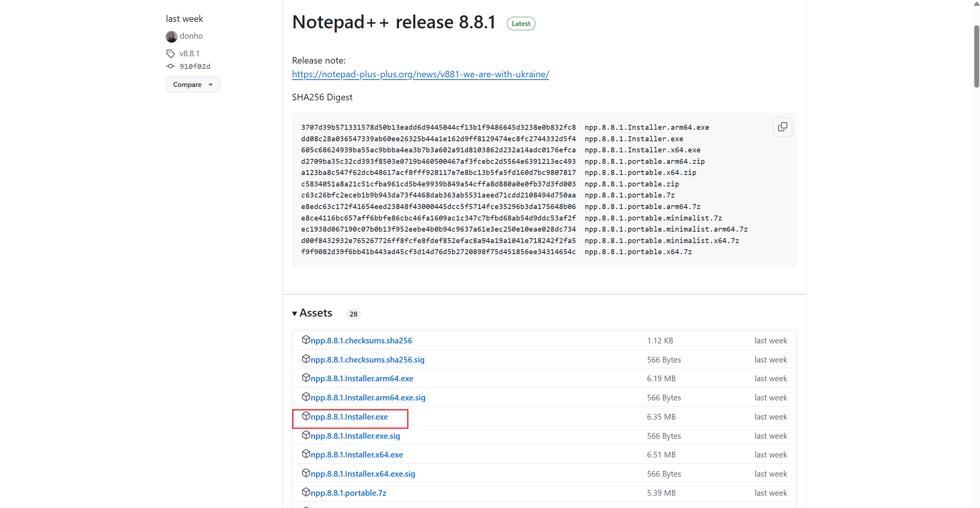Click the donho avatar image
Screen dimensions: 980x508
coord(171,36)
